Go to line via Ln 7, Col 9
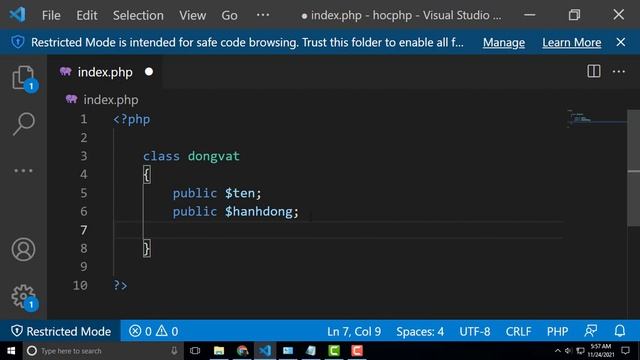This screenshot has width=640, height=360. pyautogui.click(x=354, y=331)
